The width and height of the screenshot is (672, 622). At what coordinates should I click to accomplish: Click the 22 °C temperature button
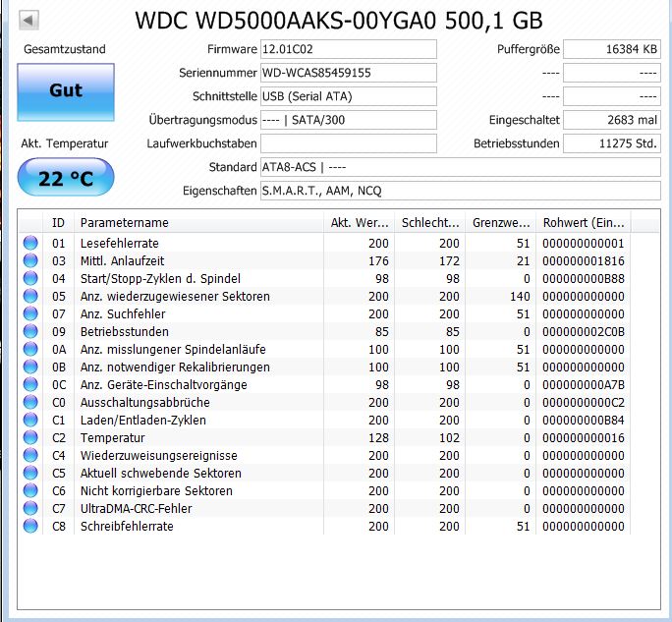[66, 177]
